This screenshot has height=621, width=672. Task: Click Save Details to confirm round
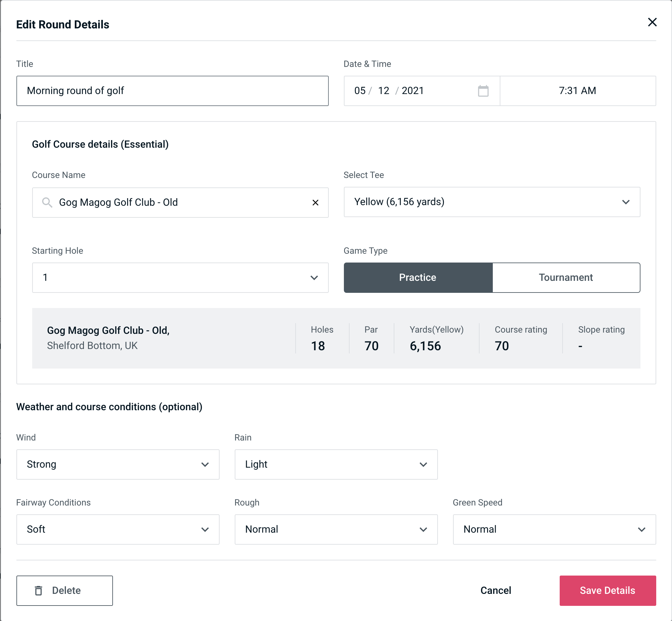(x=607, y=591)
